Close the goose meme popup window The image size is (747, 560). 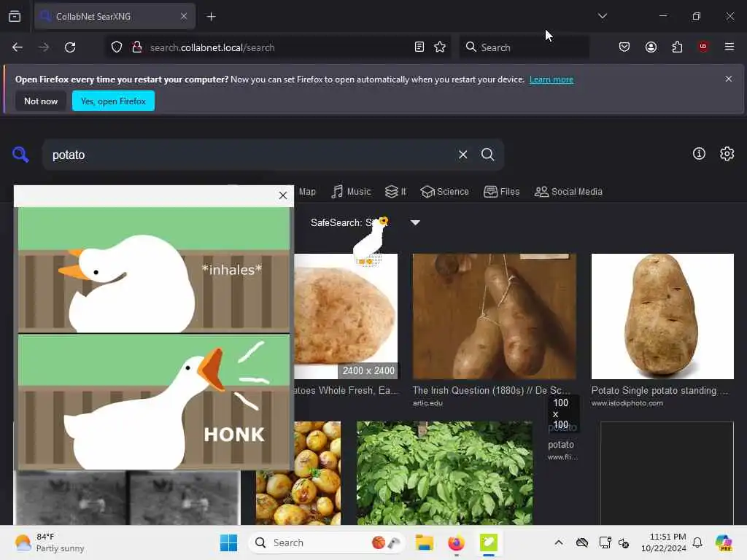[283, 195]
